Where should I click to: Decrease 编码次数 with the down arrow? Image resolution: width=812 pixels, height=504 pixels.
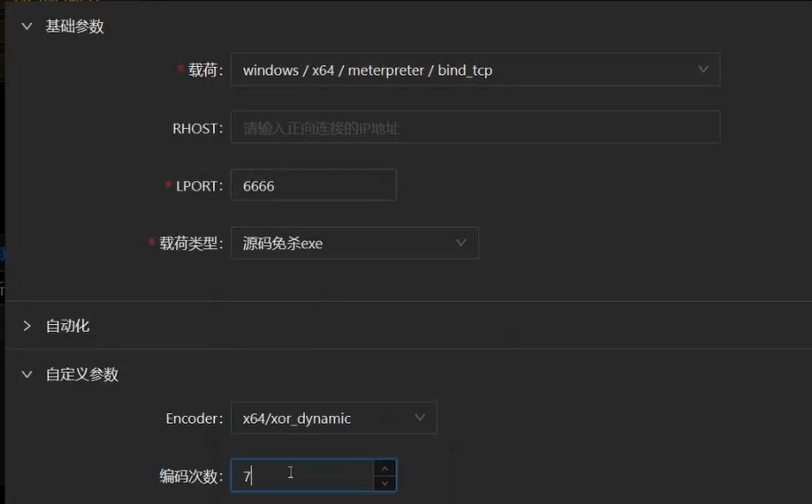pyautogui.click(x=384, y=484)
